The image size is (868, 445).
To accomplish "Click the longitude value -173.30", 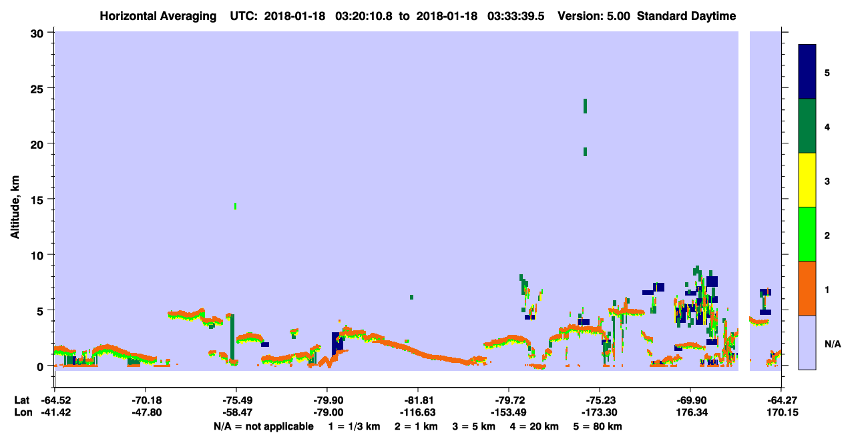I will [600, 412].
